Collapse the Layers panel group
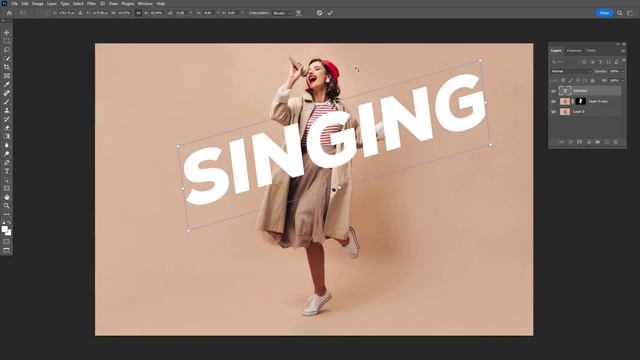The width and height of the screenshot is (640, 360). tap(618, 44)
